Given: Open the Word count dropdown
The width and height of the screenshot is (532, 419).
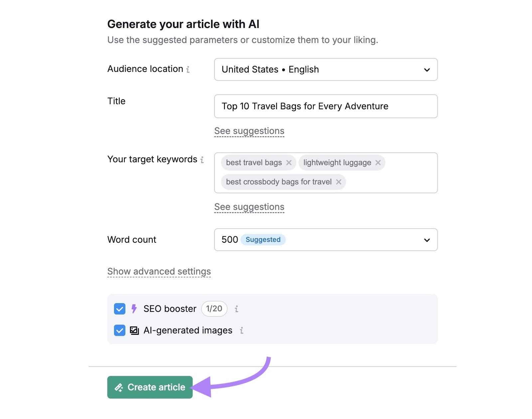Looking at the screenshot, I should 427,240.
